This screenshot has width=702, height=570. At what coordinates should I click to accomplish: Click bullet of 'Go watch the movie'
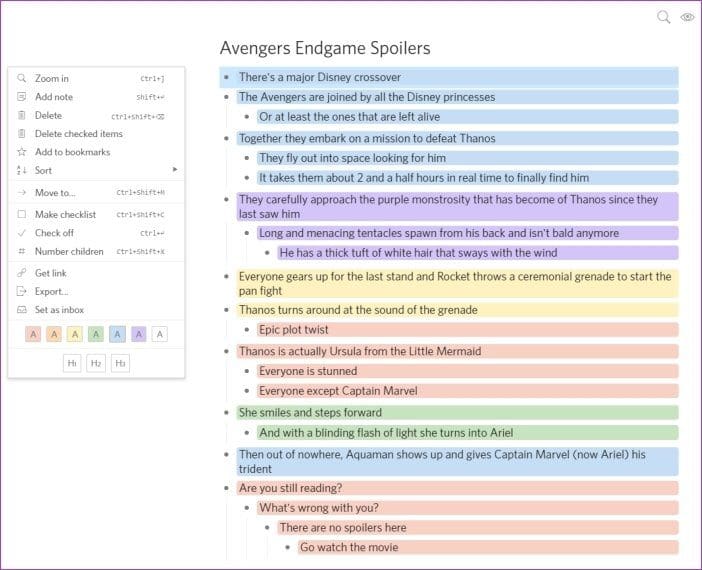click(287, 547)
